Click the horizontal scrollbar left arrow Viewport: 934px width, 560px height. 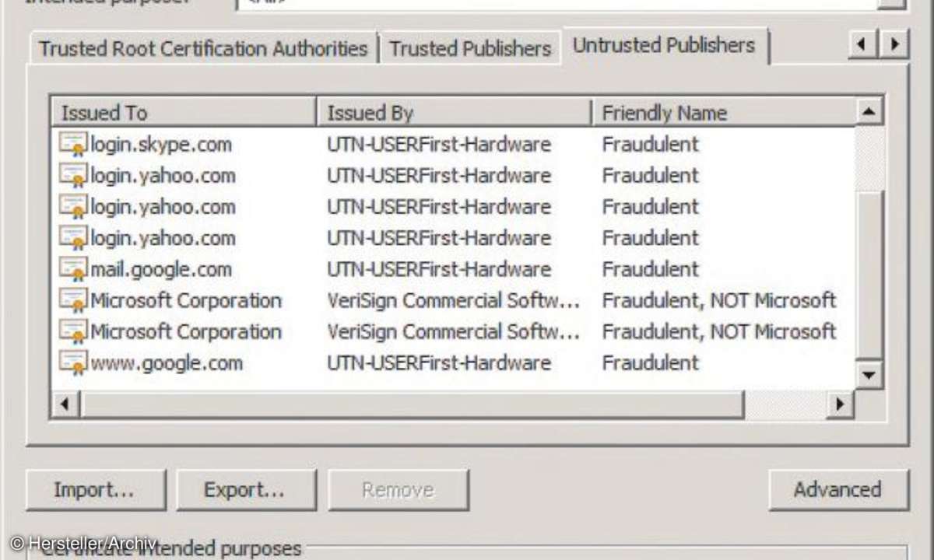[65, 404]
